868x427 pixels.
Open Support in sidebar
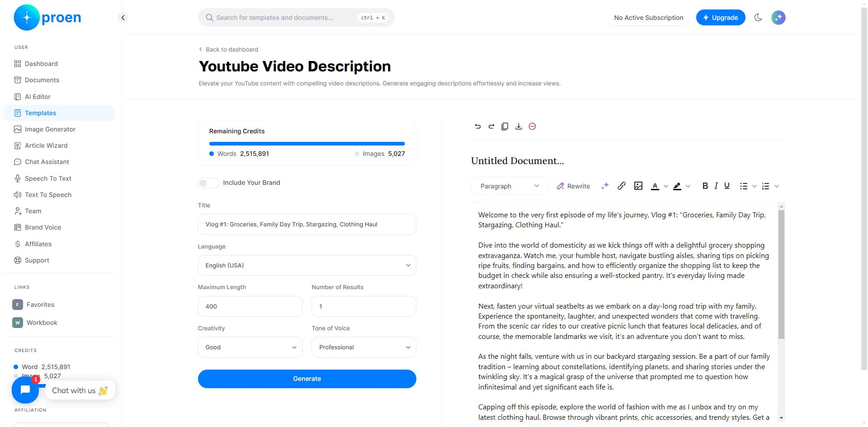[x=59, y=260]
